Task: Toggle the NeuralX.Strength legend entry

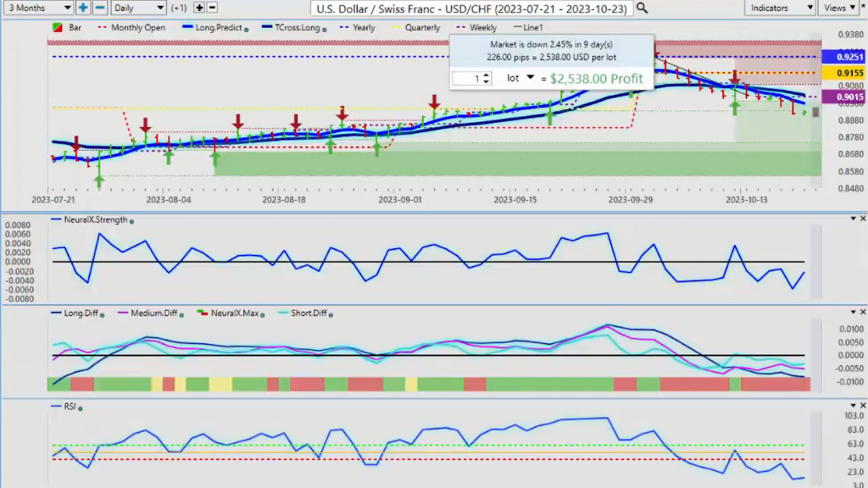Action: tap(89, 219)
